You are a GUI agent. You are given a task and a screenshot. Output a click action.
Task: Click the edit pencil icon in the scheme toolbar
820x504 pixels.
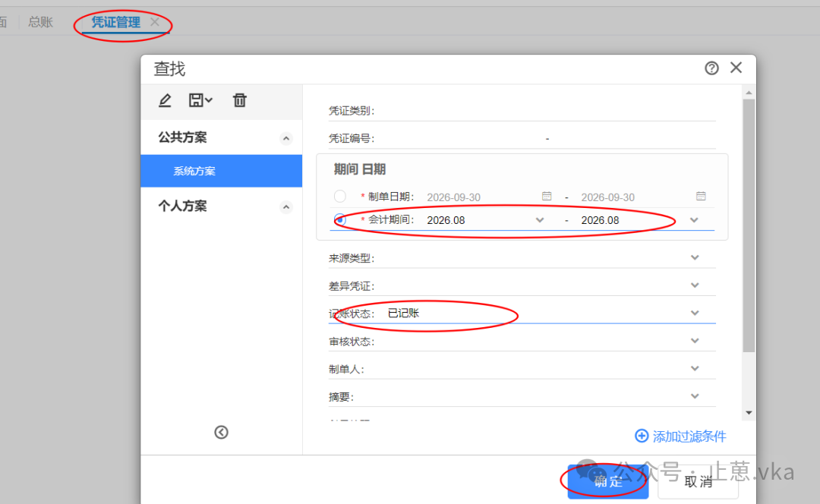coord(165,100)
